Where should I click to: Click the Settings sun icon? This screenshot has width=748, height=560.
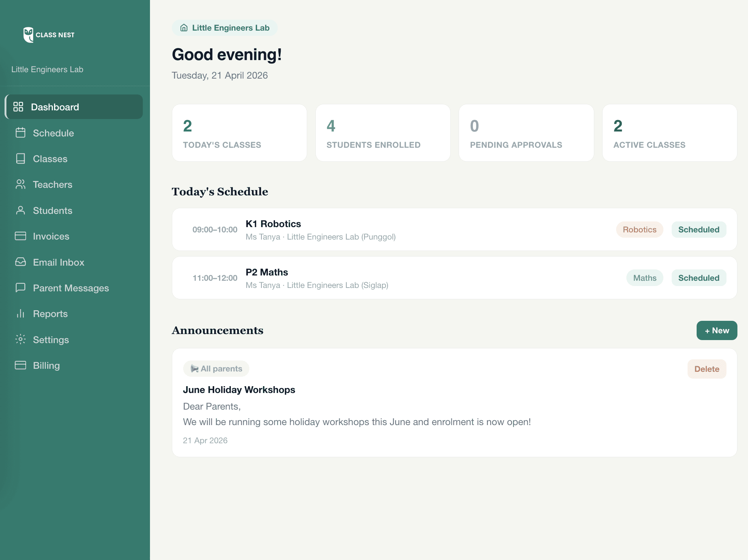point(20,340)
